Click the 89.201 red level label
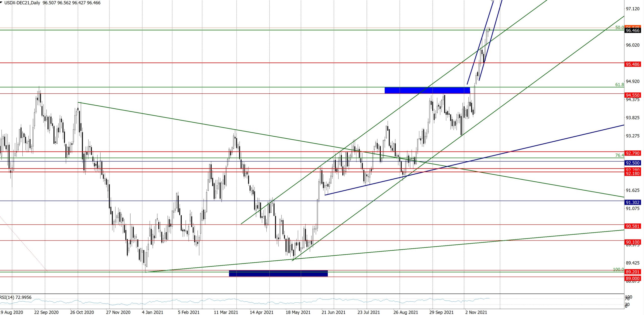The width and height of the screenshot is (644, 315). 632,272
